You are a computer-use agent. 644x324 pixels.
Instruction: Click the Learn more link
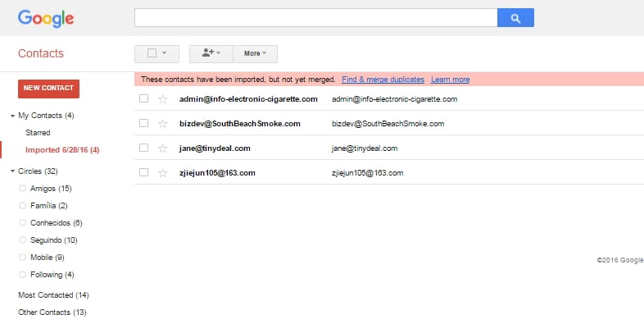450,80
